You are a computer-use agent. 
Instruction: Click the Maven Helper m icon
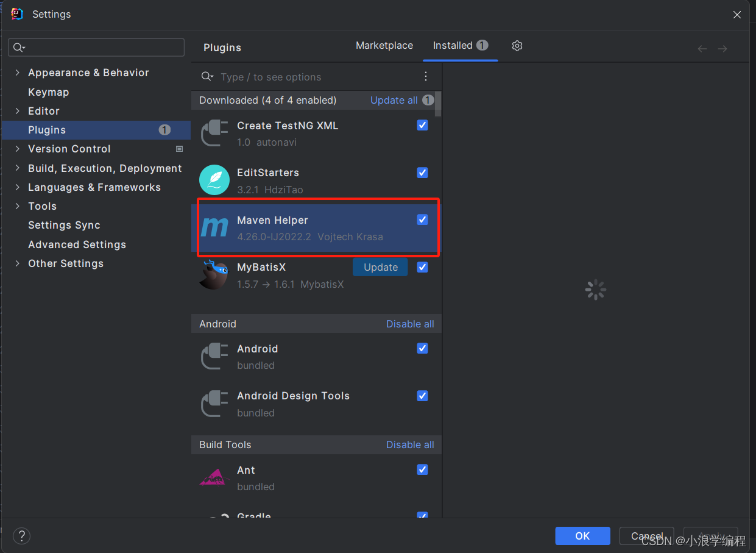coord(214,227)
